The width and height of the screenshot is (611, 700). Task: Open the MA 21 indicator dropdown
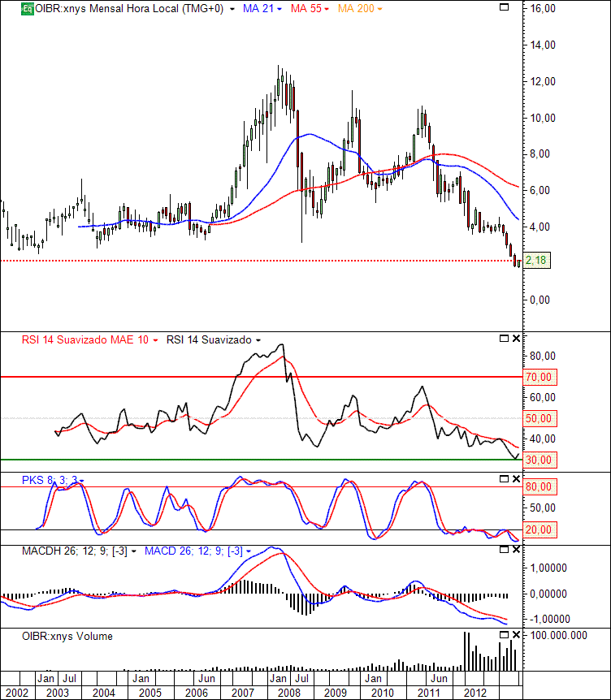[279, 10]
